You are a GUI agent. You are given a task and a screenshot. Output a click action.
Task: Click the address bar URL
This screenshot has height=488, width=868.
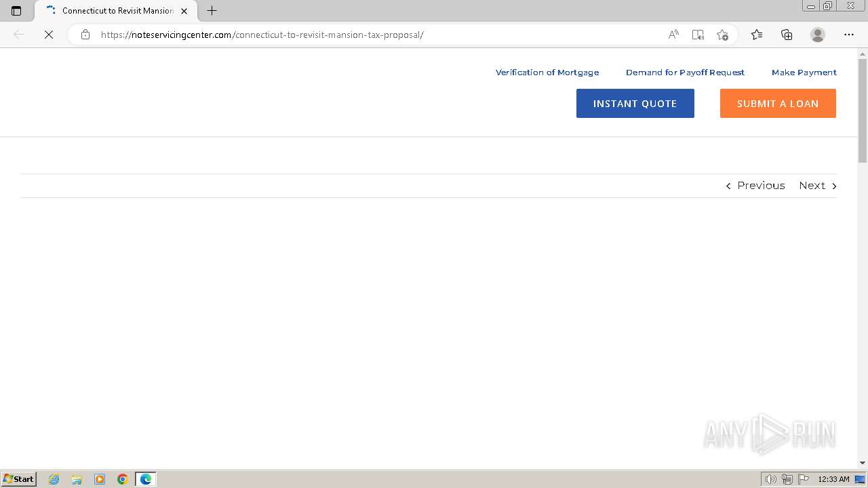click(x=262, y=35)
